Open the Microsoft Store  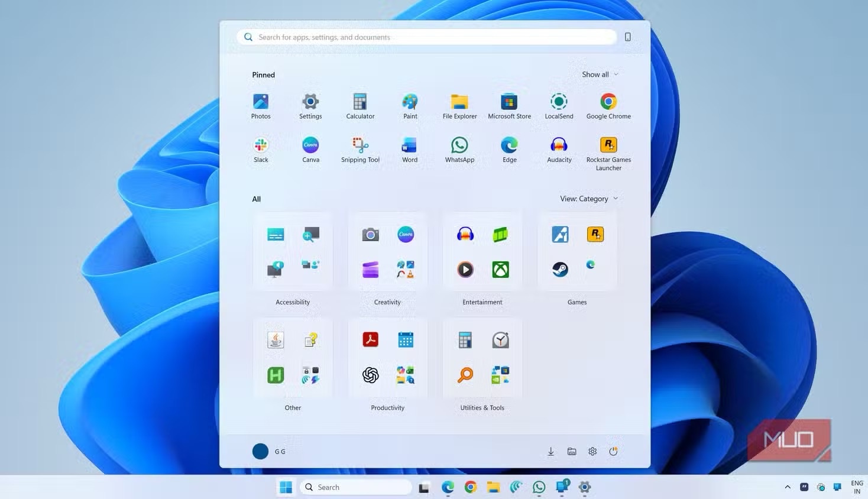tap(509, 101)
